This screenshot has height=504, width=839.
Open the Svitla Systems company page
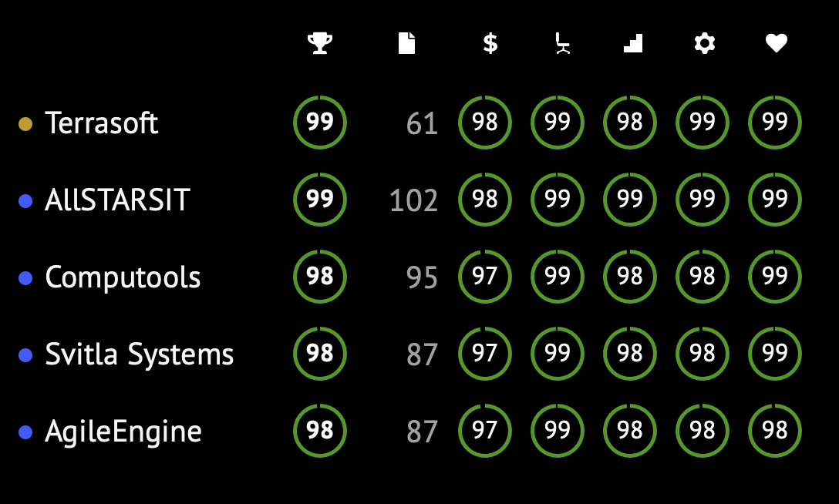coord(139,354)
